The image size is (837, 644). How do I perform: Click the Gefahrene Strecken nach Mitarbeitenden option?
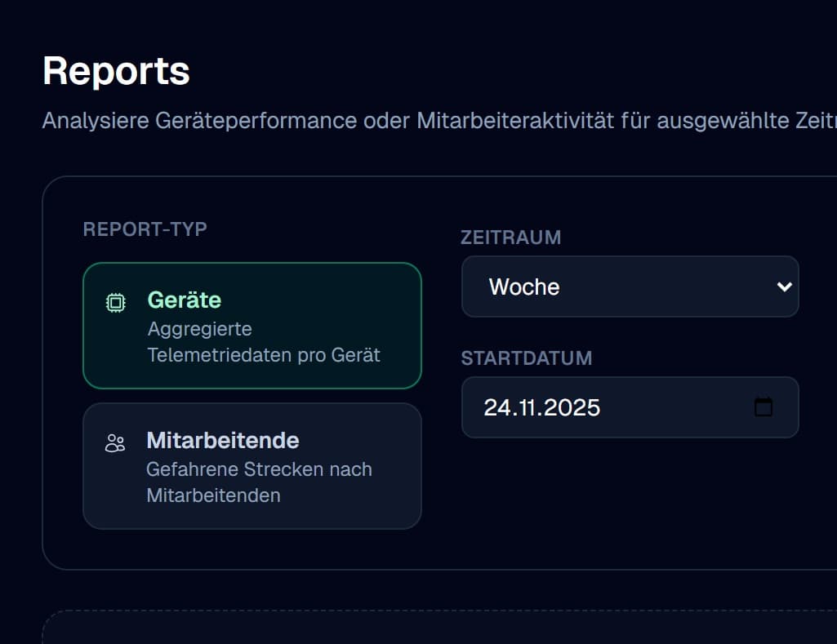(x=258, y=482)
